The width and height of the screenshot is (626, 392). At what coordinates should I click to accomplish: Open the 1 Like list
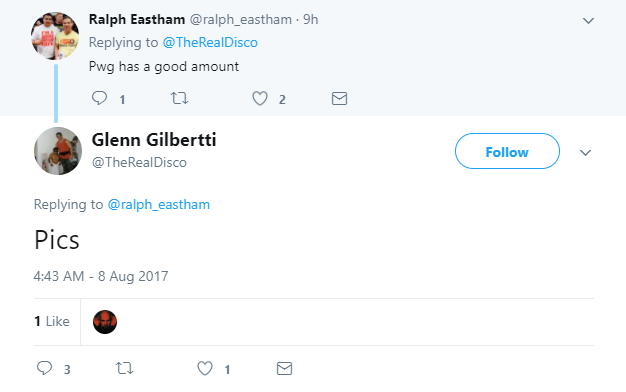(52, 321)
